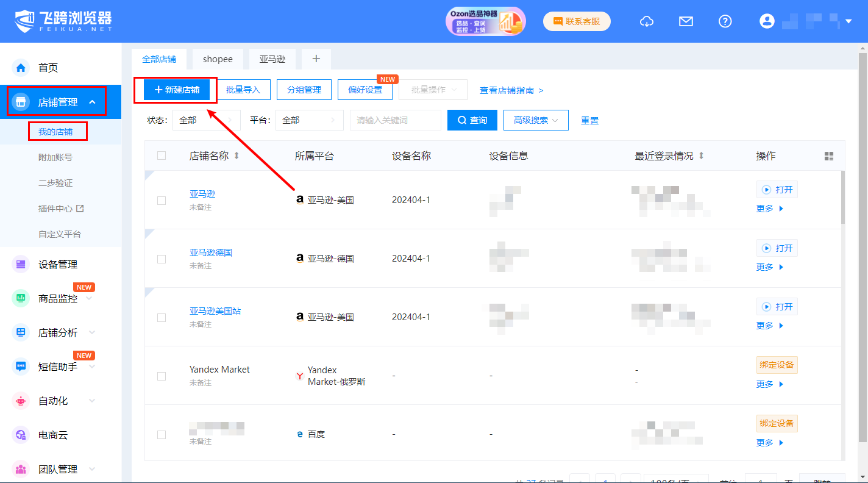Image resolution: width=868 pixels, height=483 pixels.
Task: Open 附加账号 in the sidebar menu
Action: [x=55, y=157]
